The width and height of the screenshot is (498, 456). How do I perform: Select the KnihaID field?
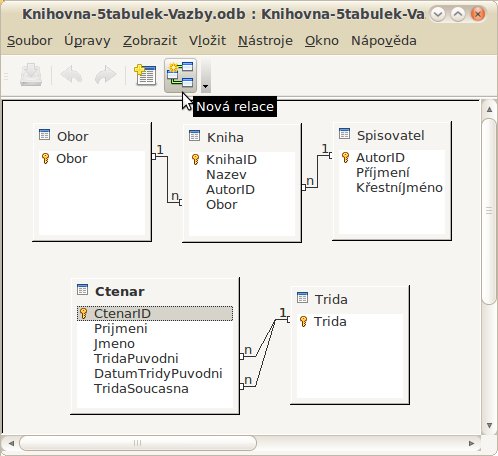pos(231,159)
